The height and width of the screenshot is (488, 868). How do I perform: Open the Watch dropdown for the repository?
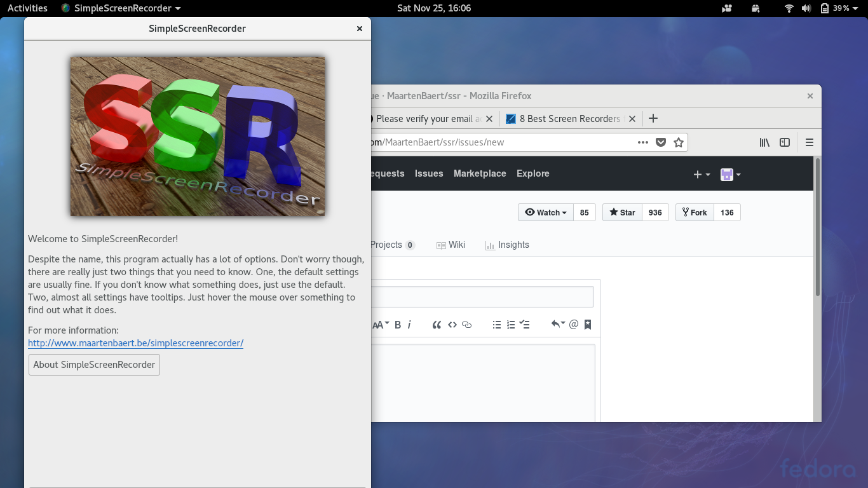click(545, 212)
